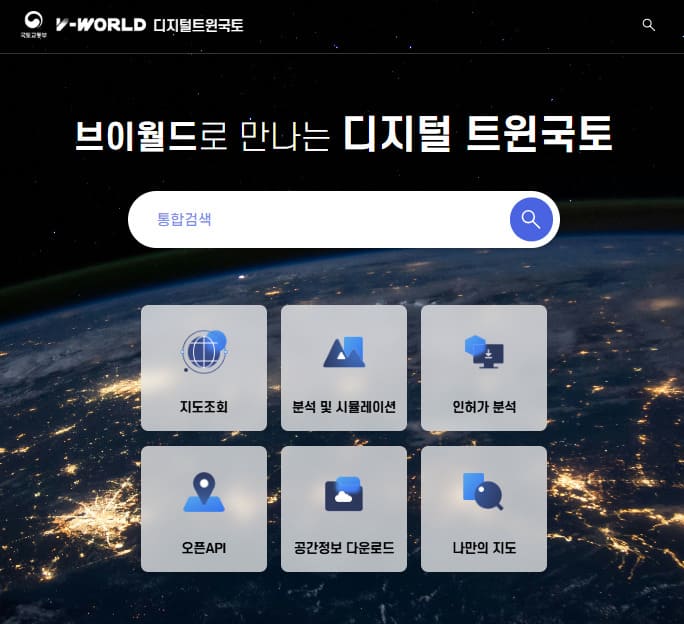This screenshot has height=624, width=684.
Task: Click the 국토교통부 emblem icon
Action: click(33, 24)
